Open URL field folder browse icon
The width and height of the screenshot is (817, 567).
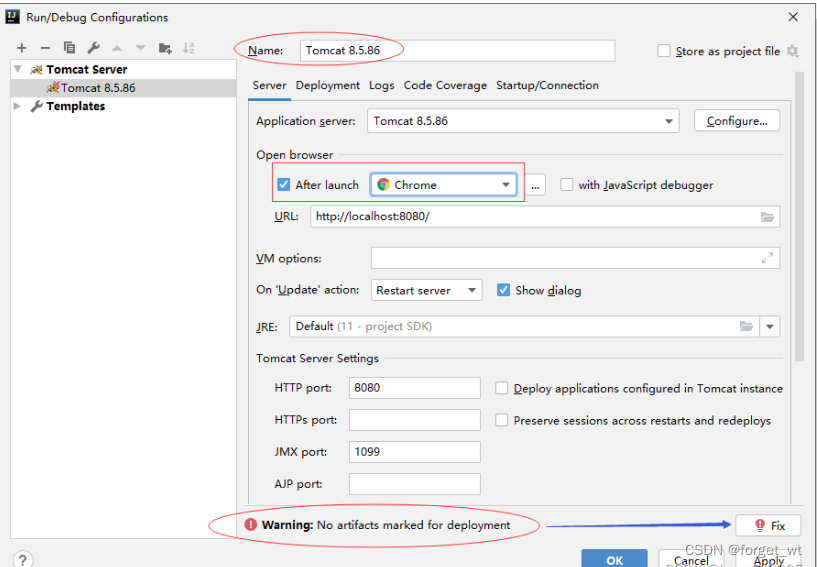[767, 217]
